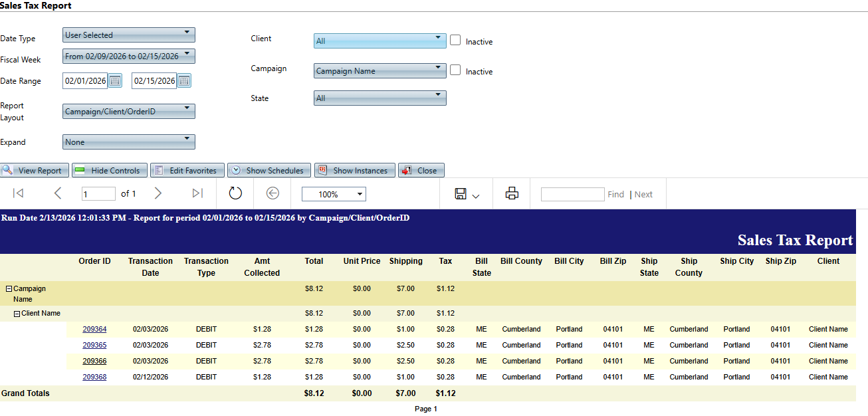Go to next report page

coord(158,193)
